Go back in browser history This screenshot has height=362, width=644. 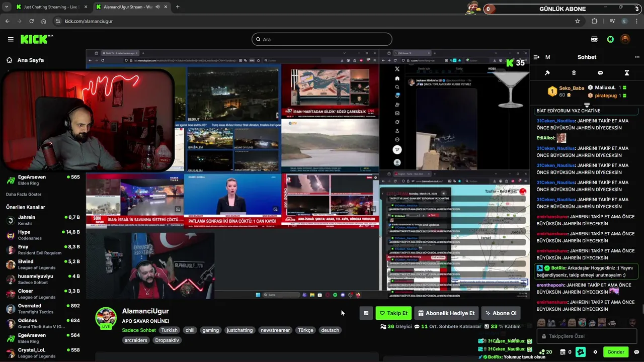7,21
